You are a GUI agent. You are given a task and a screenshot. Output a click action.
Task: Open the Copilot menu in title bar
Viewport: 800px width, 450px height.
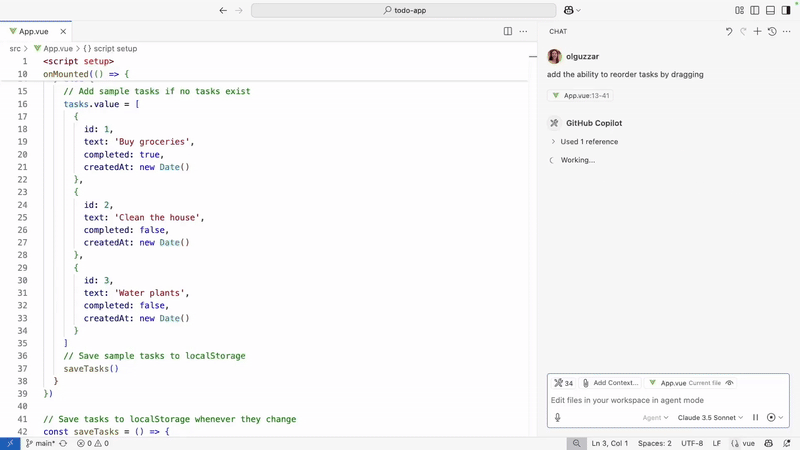coord(572,10)
